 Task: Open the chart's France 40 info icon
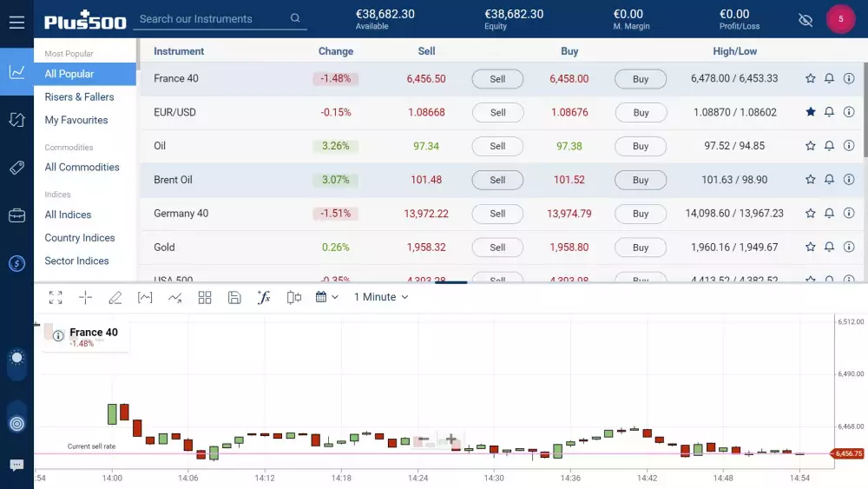58,335
